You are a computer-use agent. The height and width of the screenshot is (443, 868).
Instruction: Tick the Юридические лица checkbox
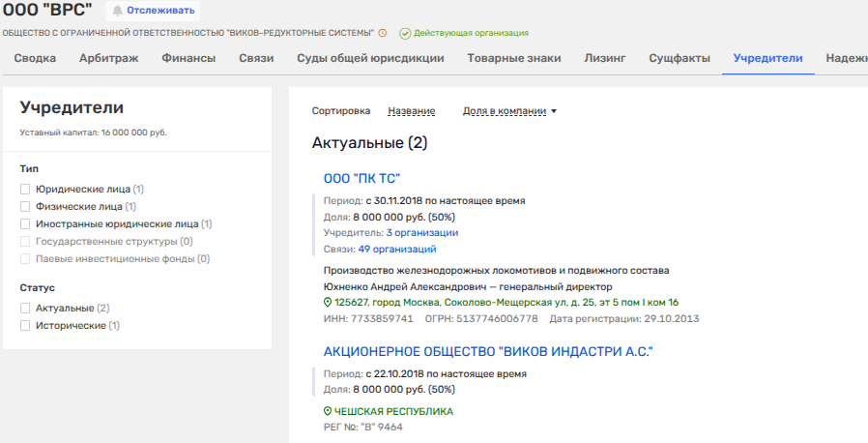tap(25, 190)
